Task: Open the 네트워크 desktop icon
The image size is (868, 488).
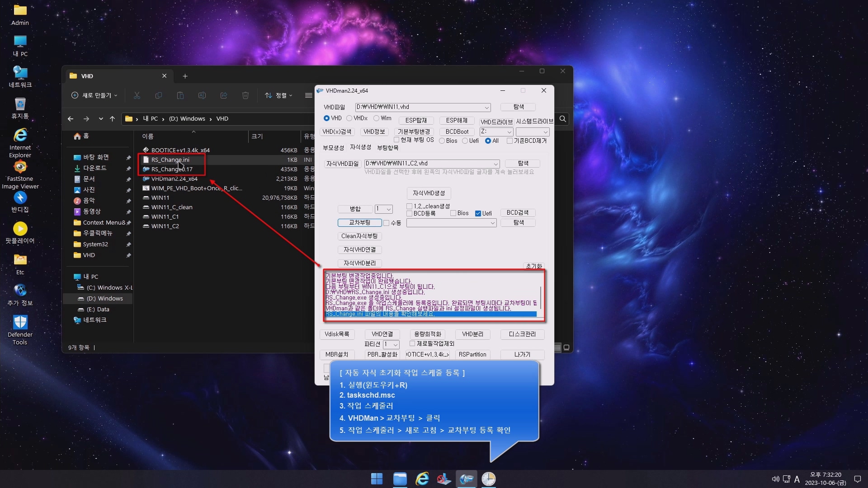Action: coord(20,77)
